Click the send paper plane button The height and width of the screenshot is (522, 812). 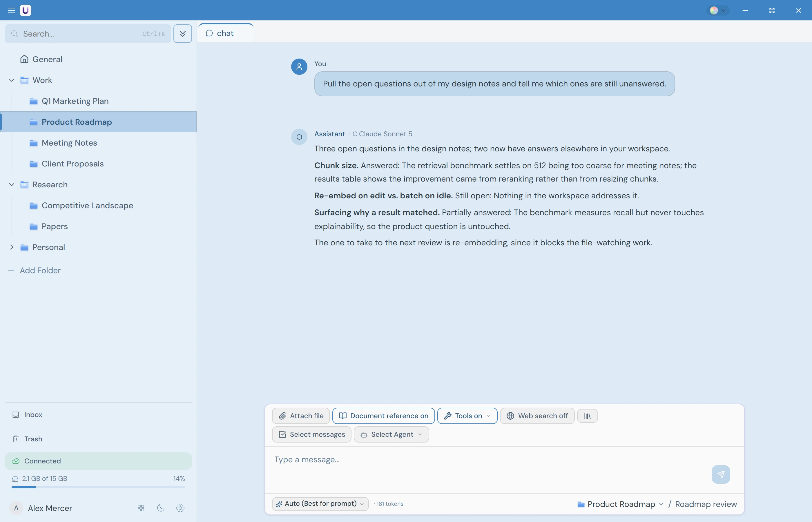point(721,474)
